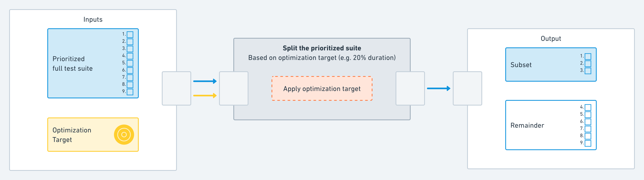This screenshot has width=644, height=180.
Task: Check box 5 in Prioritized full test suite
Action: [x=130, y=63]
